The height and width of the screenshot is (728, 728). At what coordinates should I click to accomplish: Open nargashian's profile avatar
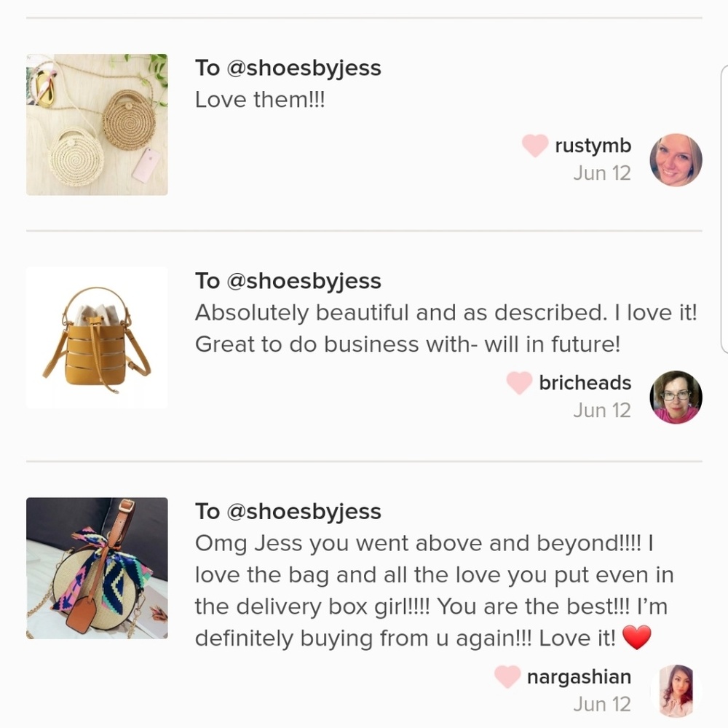coord(676,692)
